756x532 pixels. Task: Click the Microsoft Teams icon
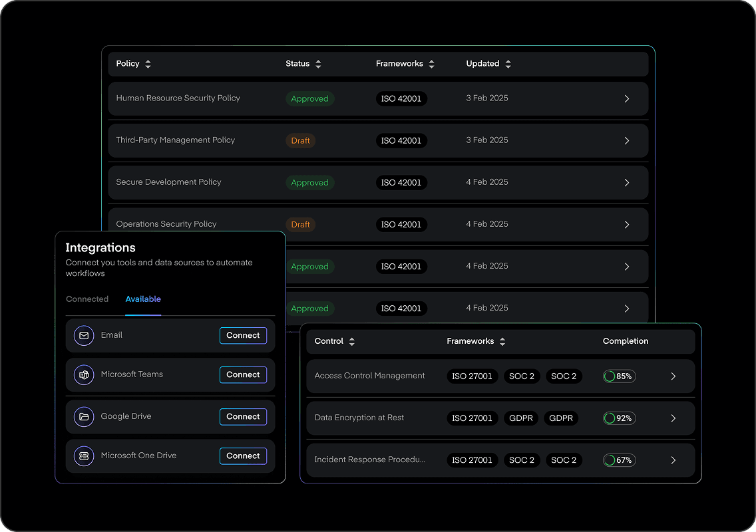pyautogui.click(x=84, y=374)
